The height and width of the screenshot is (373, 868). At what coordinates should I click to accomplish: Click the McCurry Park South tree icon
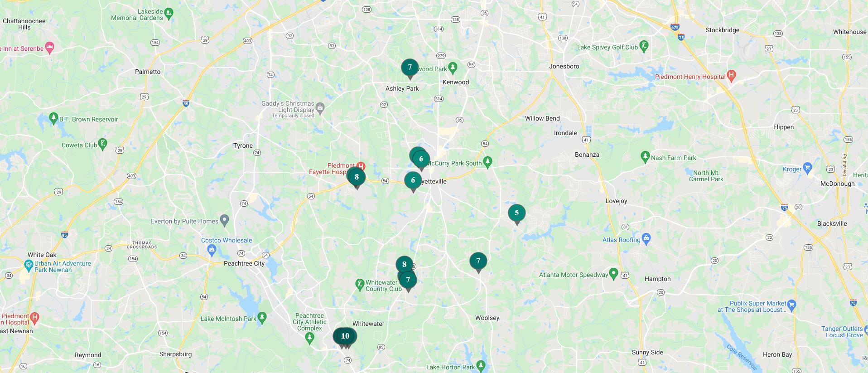pos(487,162)
